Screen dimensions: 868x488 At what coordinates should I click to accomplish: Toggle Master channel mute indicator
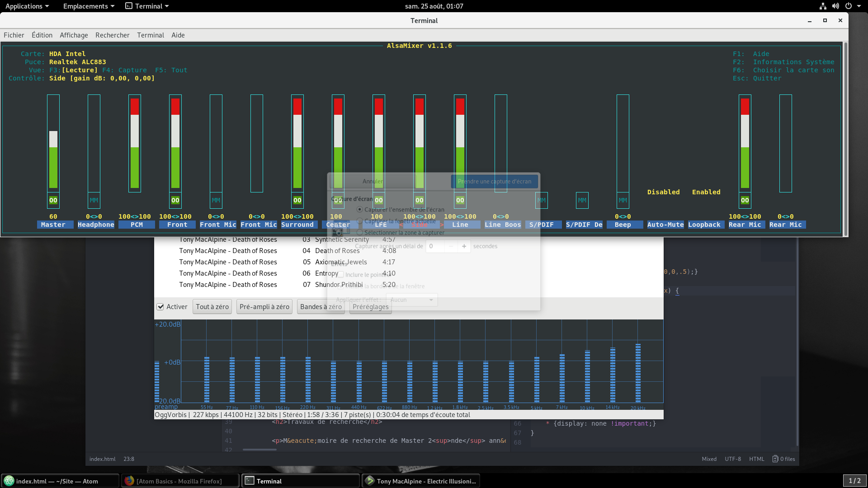pos(53,200)
